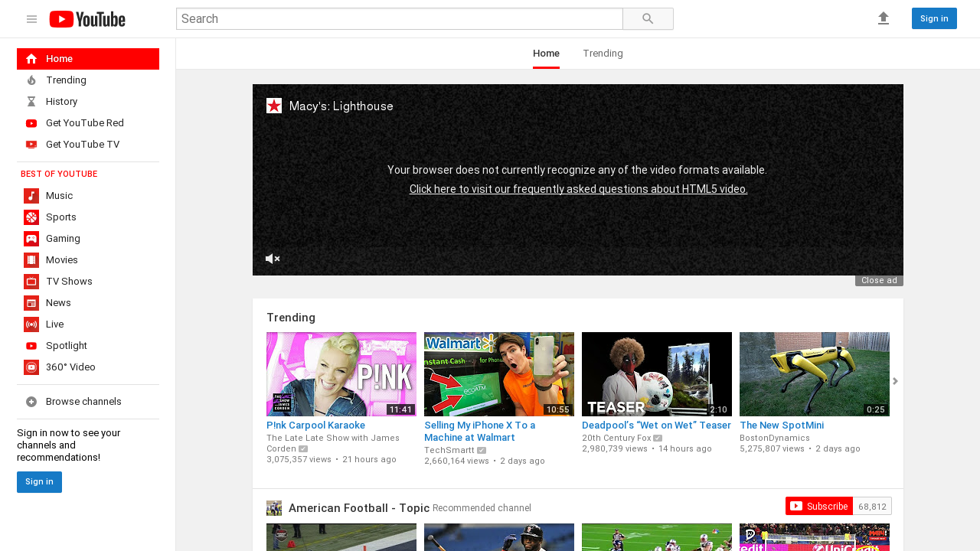980x551 pixels.
Task: Click the Browse channels plus icon
Action: [x=31, y=402]
